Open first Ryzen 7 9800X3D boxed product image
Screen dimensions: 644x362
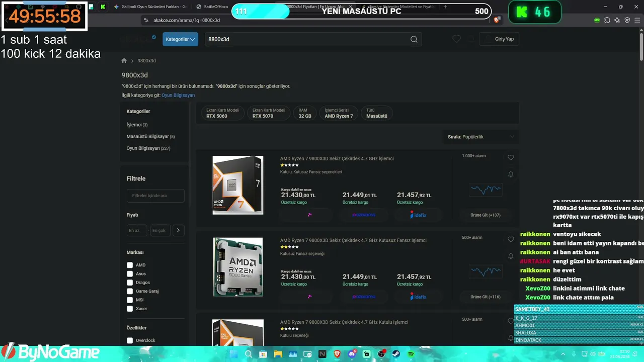pyautogui.click(x=238, y=185)
